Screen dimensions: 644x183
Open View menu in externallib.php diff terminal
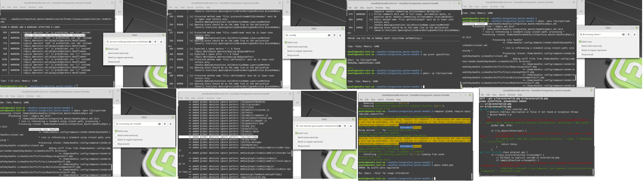494,95
